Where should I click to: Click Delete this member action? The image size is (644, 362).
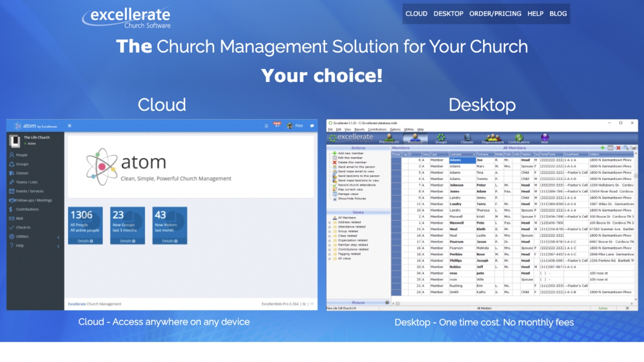pos(349,162)
